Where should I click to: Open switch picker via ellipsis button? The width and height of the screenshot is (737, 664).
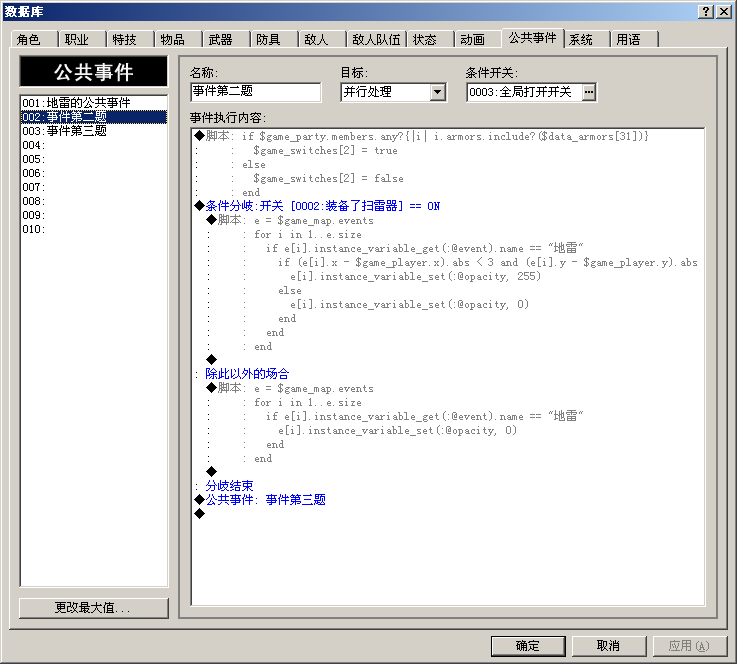pos(588,92)
